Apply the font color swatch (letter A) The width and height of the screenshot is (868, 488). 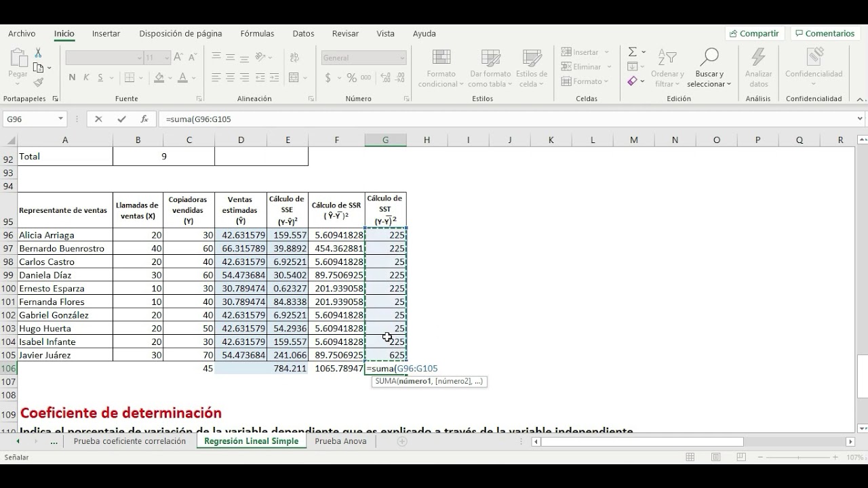(x=182, y=78)
